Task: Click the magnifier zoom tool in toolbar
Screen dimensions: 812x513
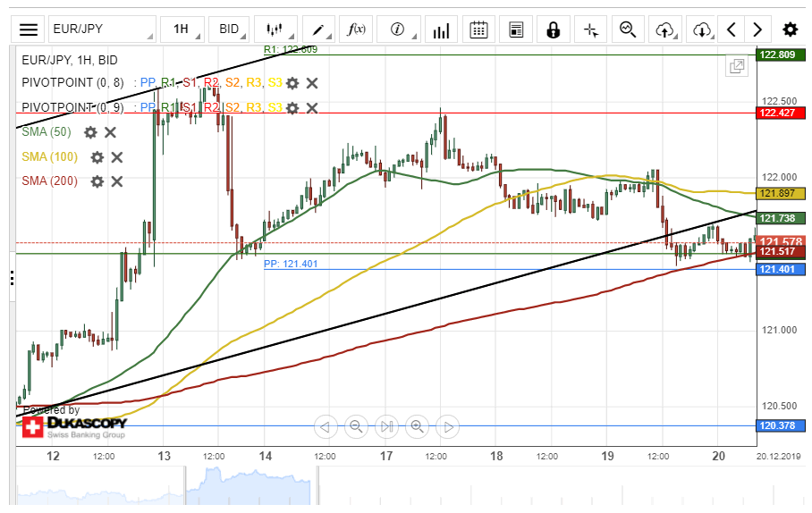Action: (x=628, y=29)
